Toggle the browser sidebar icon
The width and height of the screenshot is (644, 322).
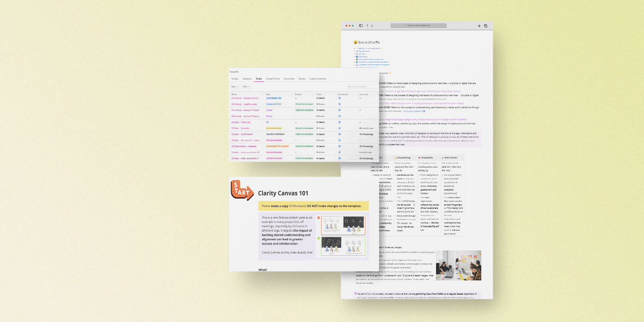click(x=361, y=25)
